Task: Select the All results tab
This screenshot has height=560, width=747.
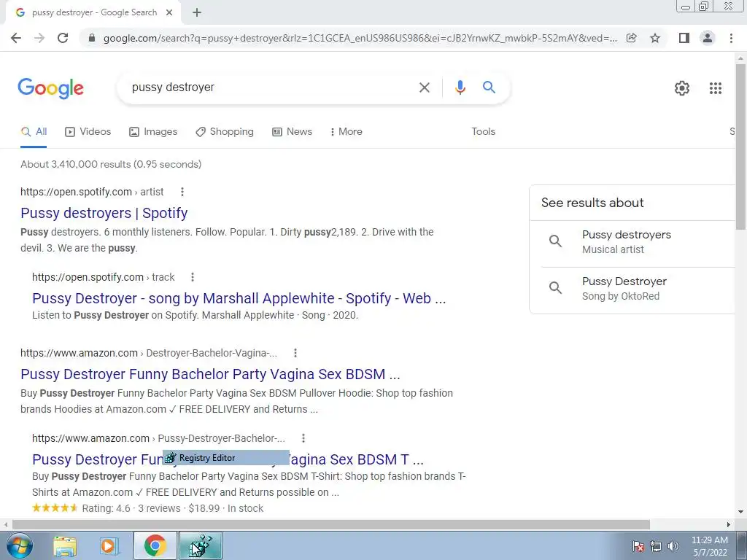Action: click(34, 132)
